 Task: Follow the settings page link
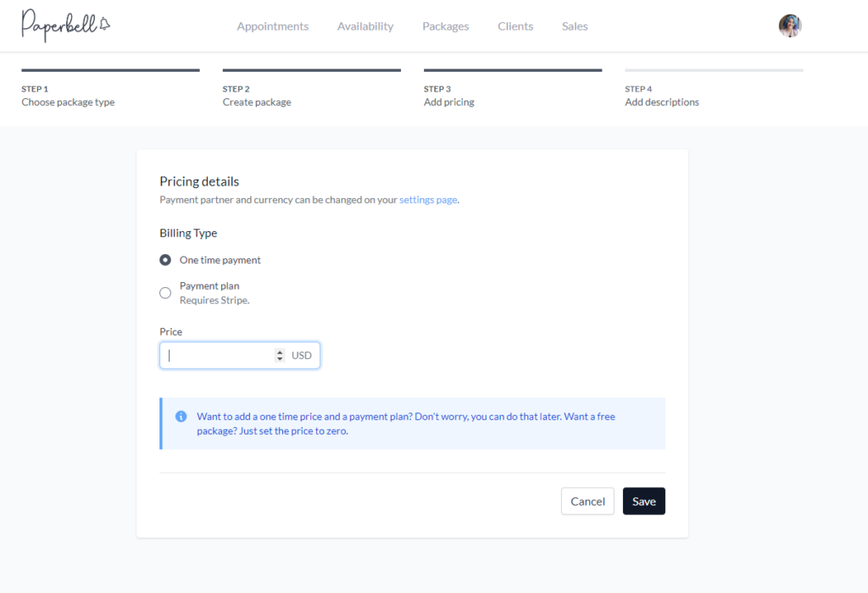tap(428, 200)
